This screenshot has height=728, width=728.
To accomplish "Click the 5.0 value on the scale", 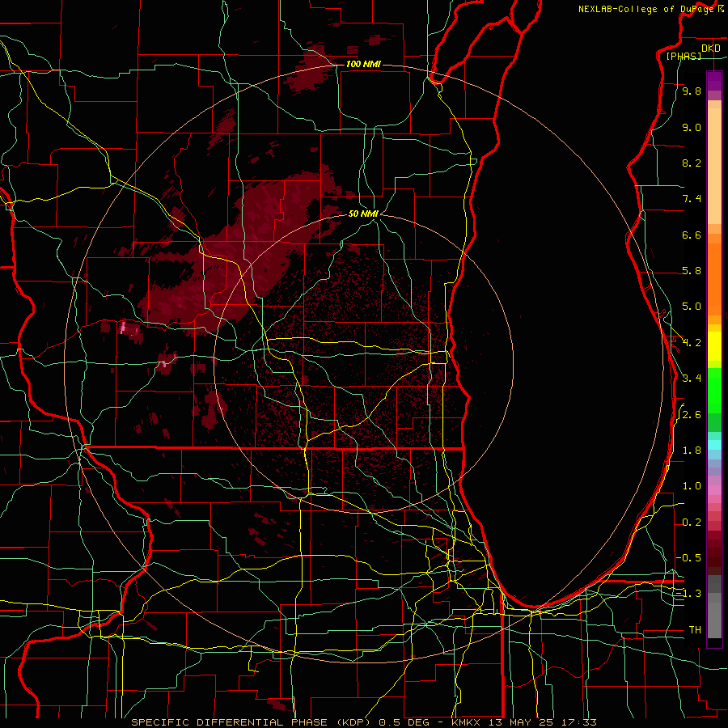I will click(x=692, y=307).
